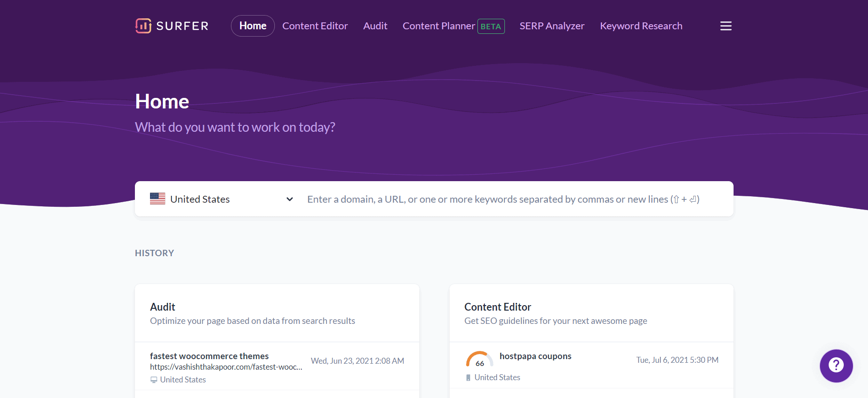The image size is (868, 398).
Task: Go to the Home tab
Action: coord(253,26)
